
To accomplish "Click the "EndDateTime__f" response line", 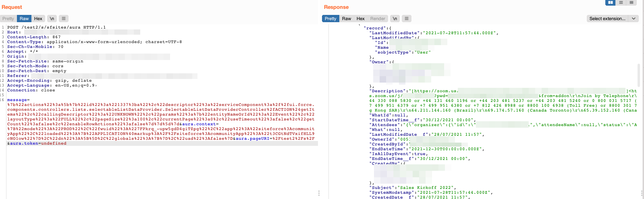I will [x=420, y=159].
